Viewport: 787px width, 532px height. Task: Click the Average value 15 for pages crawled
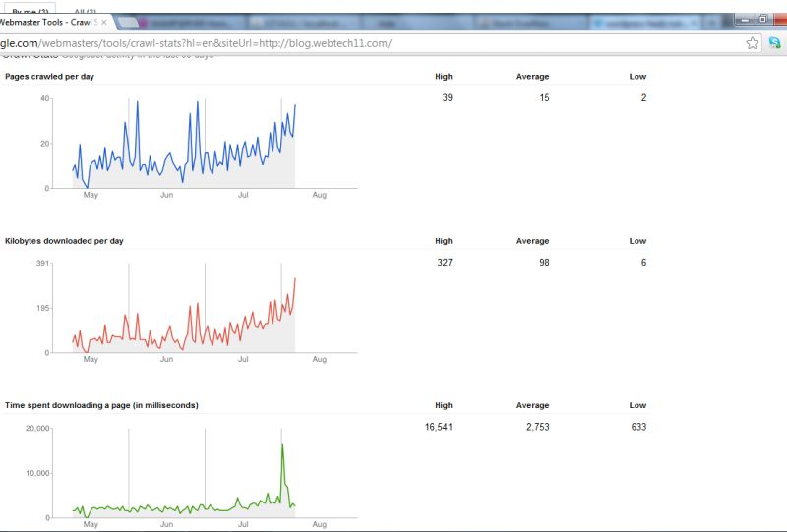545,98
